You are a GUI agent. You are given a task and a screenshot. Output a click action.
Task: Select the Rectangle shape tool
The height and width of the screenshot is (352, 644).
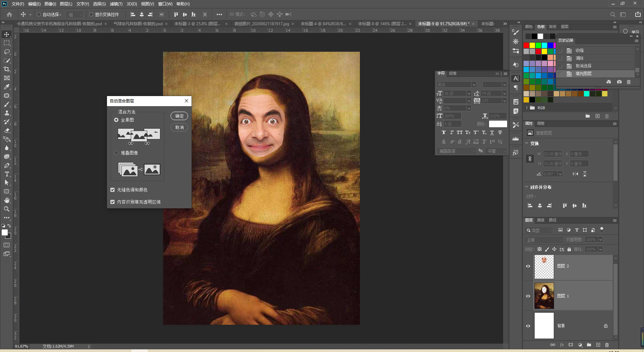coord(7,191)
